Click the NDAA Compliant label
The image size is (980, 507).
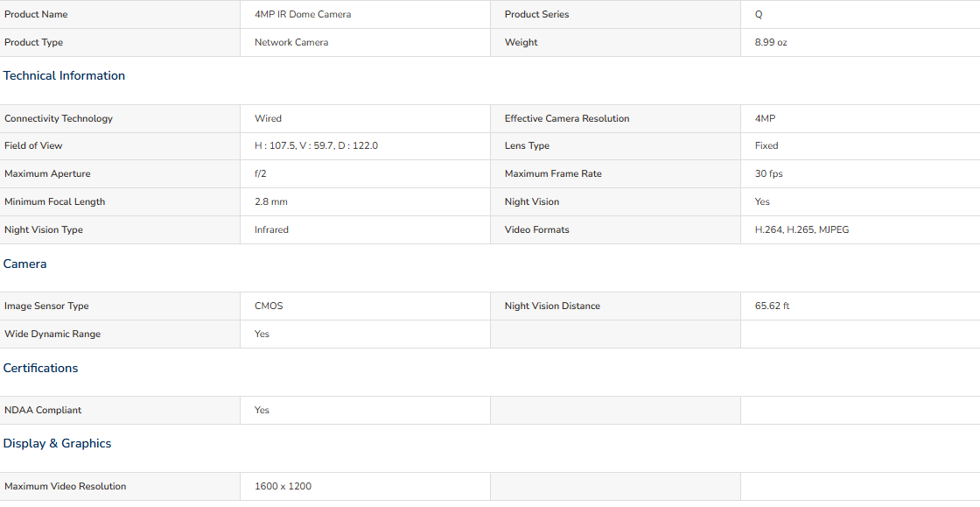click(43, 410)
